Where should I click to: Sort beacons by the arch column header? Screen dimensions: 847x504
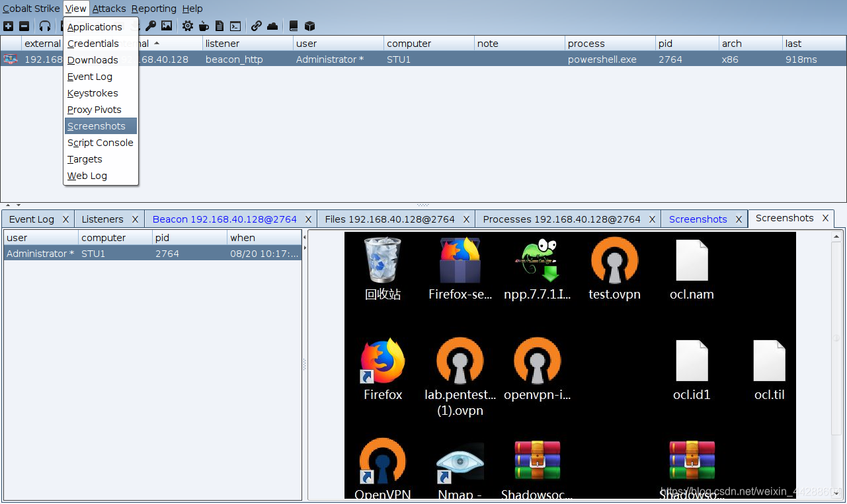click(750, 44)
